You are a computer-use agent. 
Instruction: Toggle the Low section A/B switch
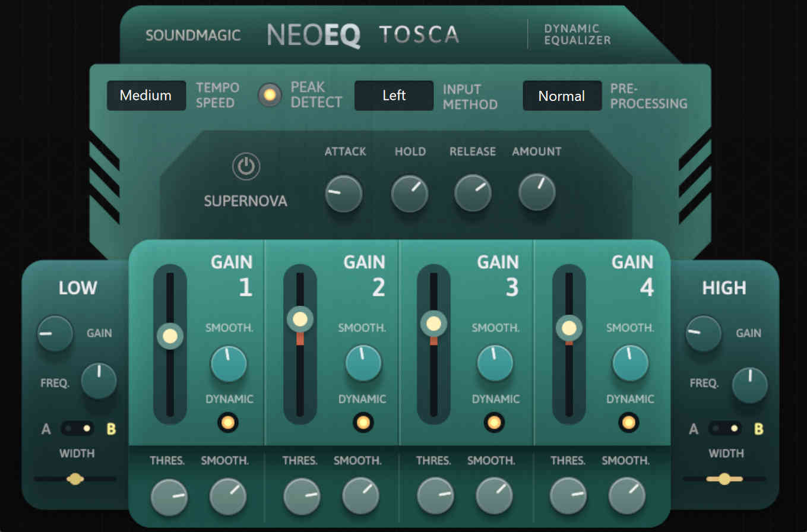78,428
